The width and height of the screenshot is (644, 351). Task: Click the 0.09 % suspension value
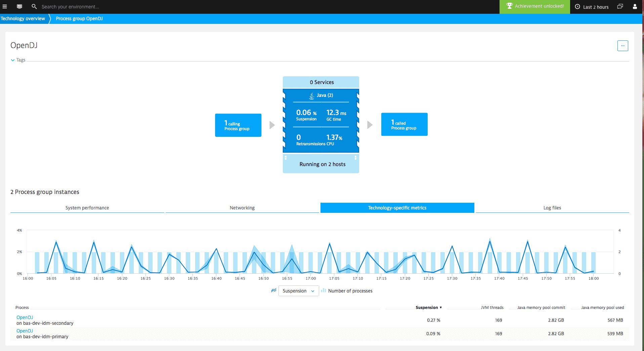(433, 334)
